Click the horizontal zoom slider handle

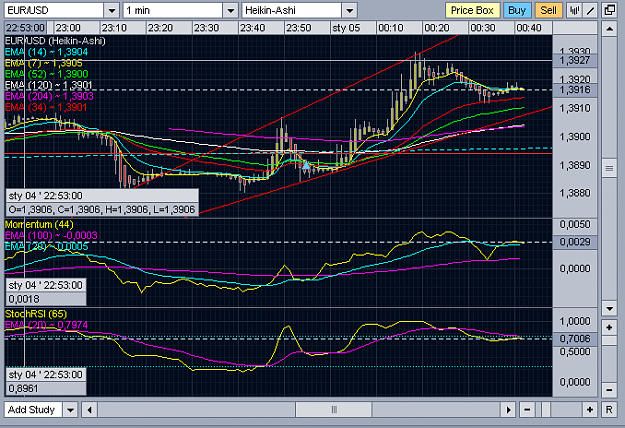pyautogui.click(x=546, y=410)
